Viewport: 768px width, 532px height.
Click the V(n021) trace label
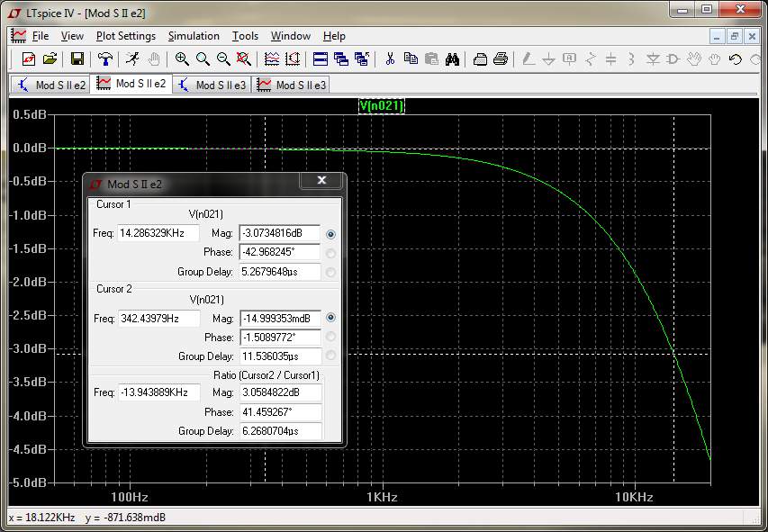pyautogui.click(x=382, y=105)
